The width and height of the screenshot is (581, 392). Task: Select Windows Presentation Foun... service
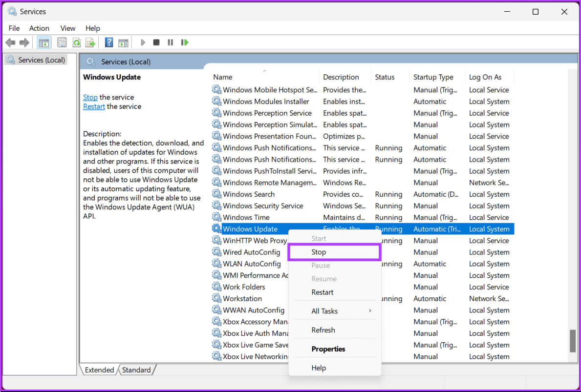[269, 136]
